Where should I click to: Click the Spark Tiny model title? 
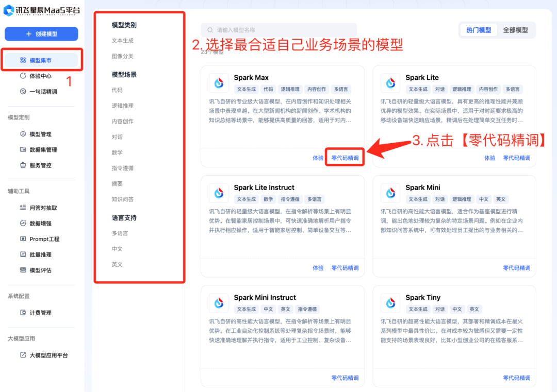[x=423, y=297]
